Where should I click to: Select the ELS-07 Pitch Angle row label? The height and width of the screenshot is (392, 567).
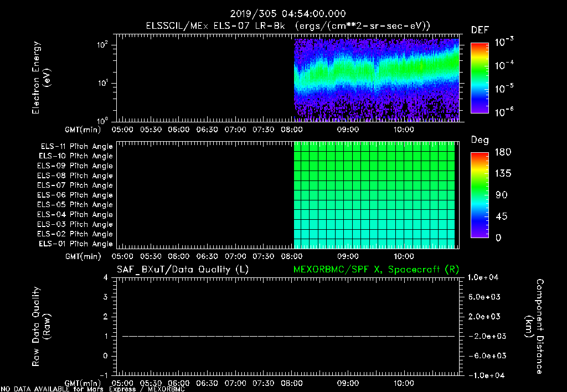tap(75, 185)
